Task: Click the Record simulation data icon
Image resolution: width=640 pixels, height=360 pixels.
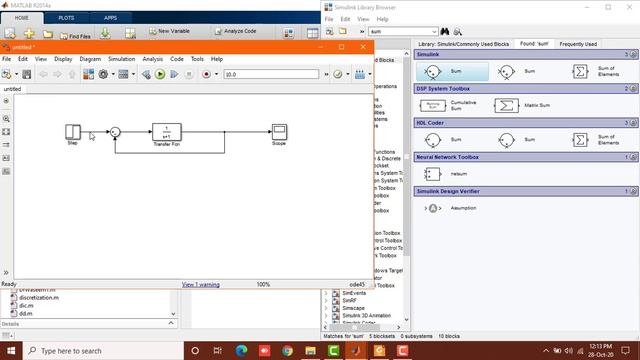Action: click(x=207, y=74)
